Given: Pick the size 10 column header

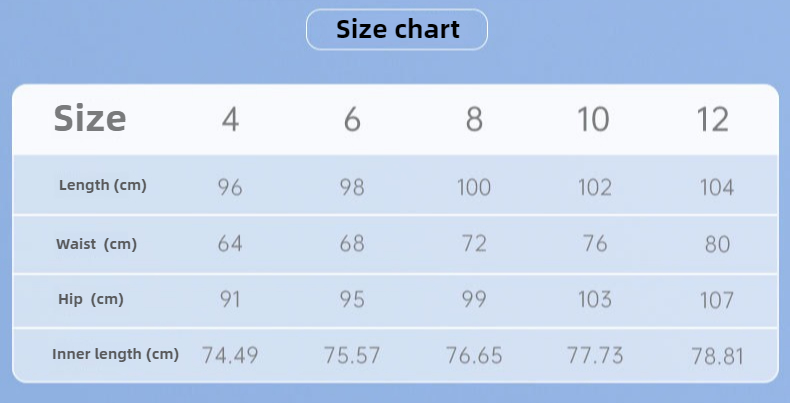Looking at the screenshot, I should tap(594, 120).
